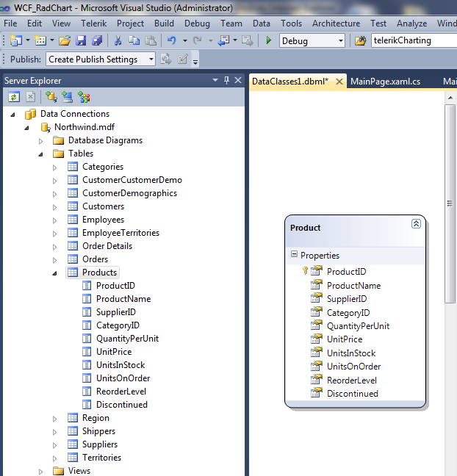
Task: Click the Add New Item toolbar icon
Action: coord(40,40)
